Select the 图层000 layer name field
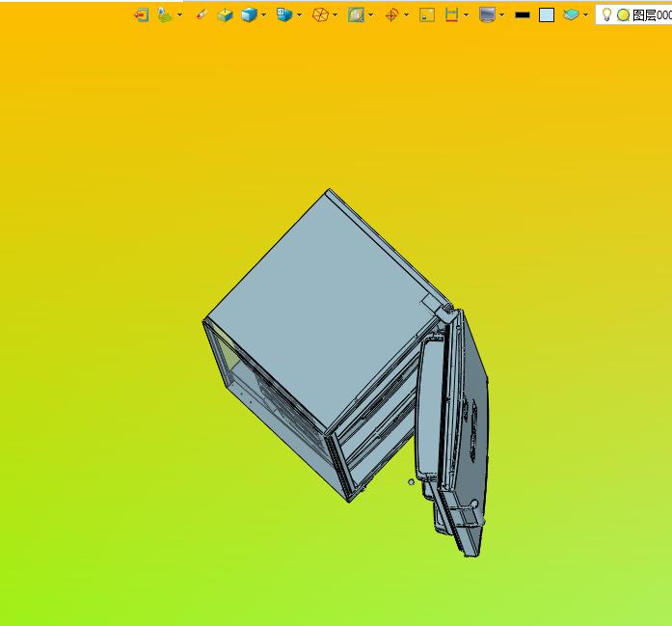 pos(652,15)
